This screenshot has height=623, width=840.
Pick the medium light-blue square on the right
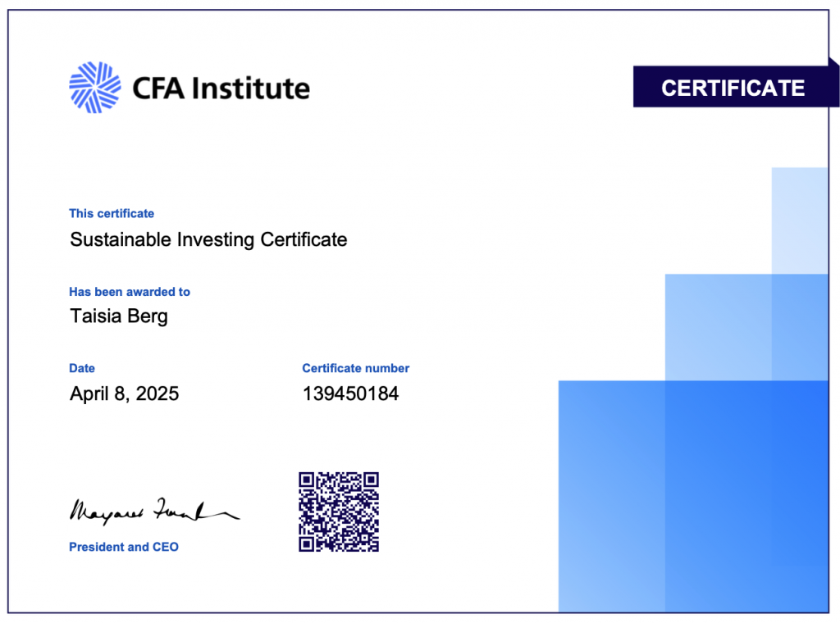click(x=718, y=326)
